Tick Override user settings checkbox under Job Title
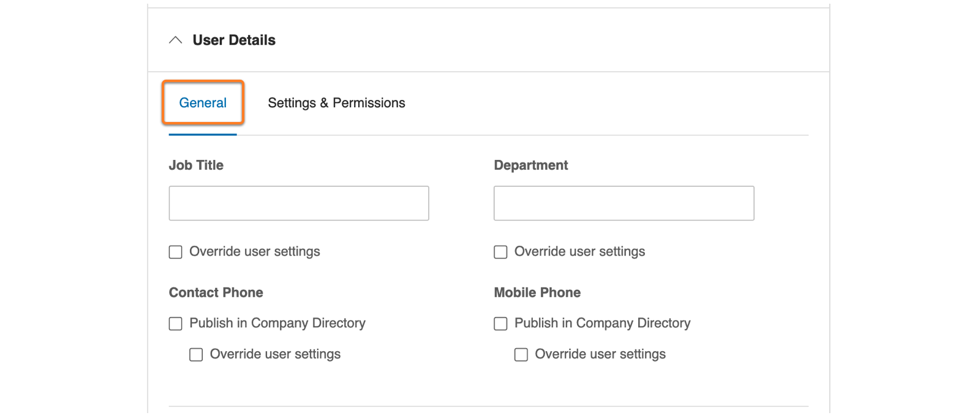The height and width of the screenshot is (418, 980). [176, 252]
